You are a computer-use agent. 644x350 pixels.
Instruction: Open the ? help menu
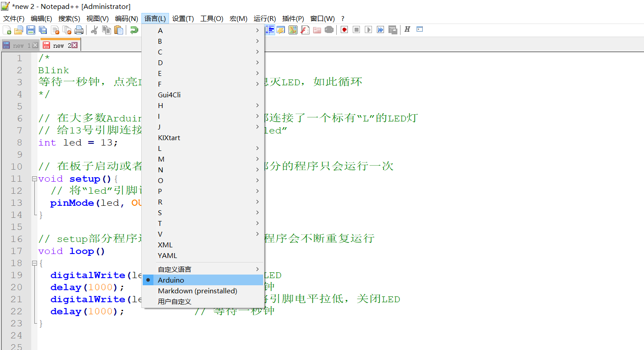click(x=343, y=18)
